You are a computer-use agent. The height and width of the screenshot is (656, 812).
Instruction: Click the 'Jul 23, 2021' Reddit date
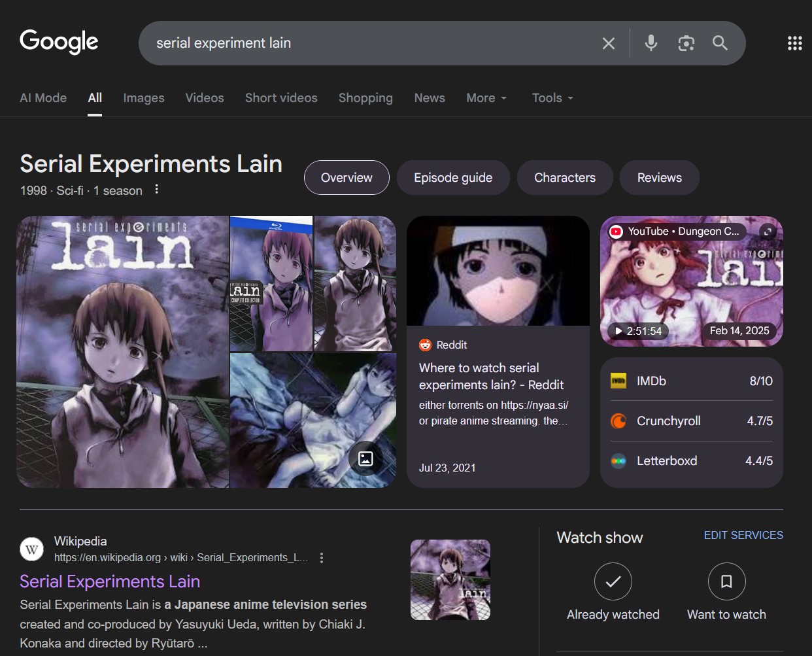click(x=447, y=468)
